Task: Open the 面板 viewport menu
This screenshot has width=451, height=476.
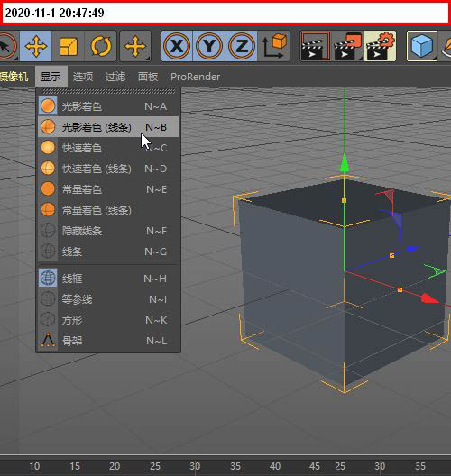Action: (148, 77)
